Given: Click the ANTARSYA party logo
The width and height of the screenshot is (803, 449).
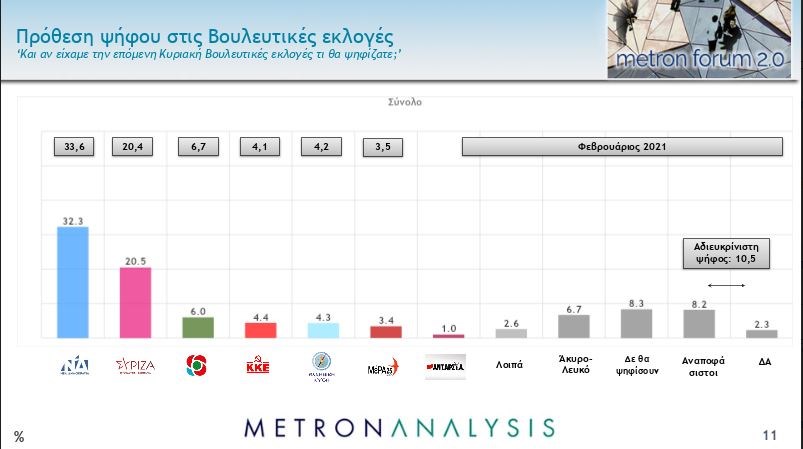Looking at the screenshot, I should 446,366.
